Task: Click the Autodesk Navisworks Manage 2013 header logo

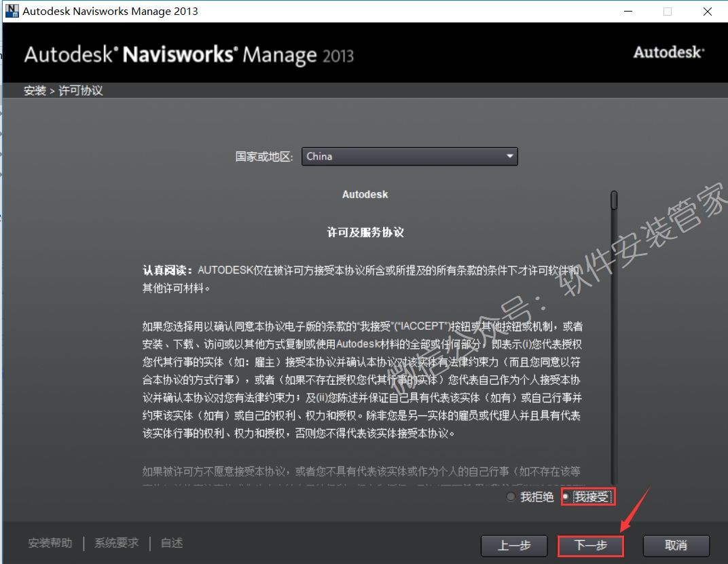Action: tap(189, 54)
